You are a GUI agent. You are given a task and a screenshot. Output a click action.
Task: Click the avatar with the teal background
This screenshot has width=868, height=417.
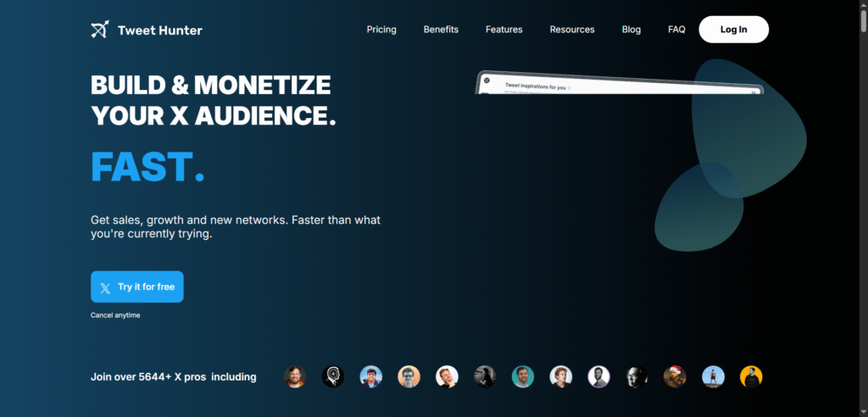(x=523, y=377)
